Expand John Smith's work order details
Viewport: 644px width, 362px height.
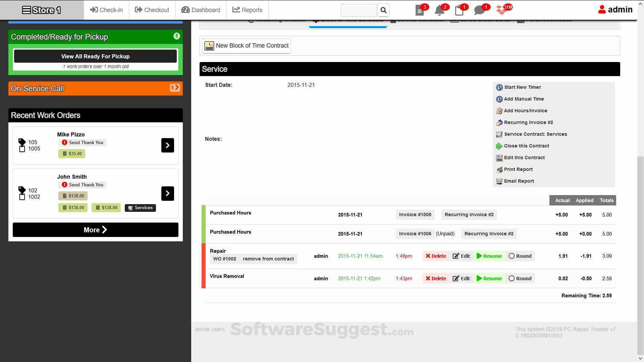167,193
